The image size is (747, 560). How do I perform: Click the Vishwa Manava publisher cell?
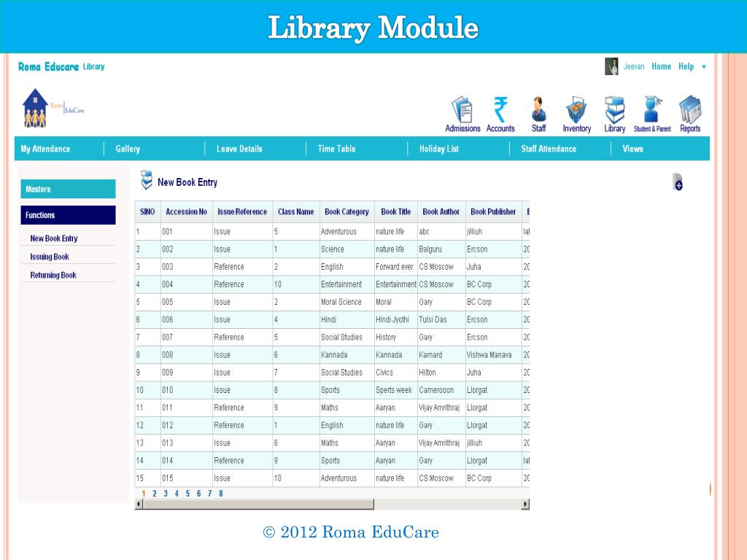pyautogui.click(x=493, y=355)
